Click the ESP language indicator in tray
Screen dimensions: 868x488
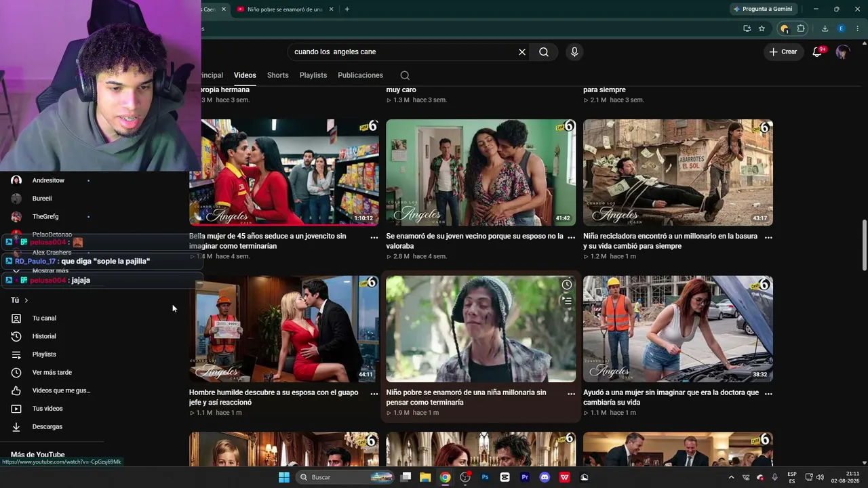click(x=792, y=477)
